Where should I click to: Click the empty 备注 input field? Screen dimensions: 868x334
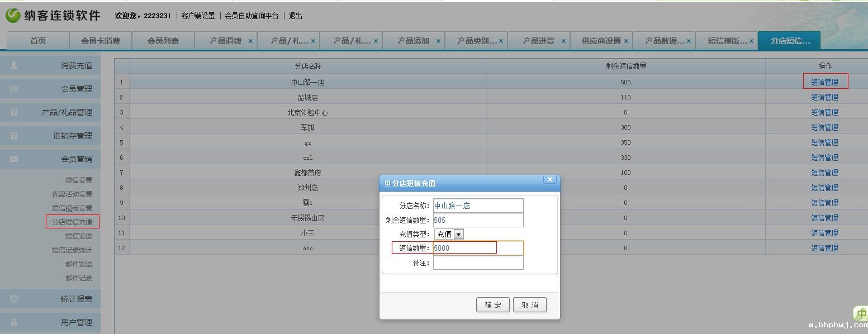pos(478,263)
